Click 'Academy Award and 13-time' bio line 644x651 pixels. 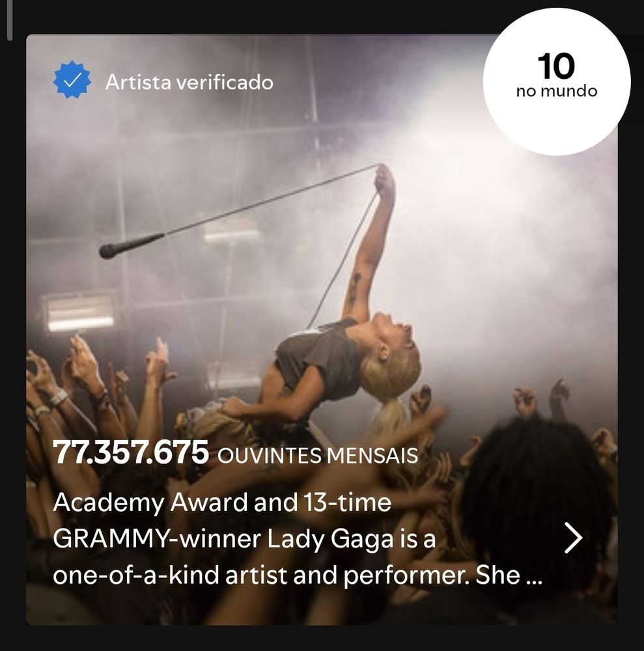pyautogui.click(x=222, y=503)
